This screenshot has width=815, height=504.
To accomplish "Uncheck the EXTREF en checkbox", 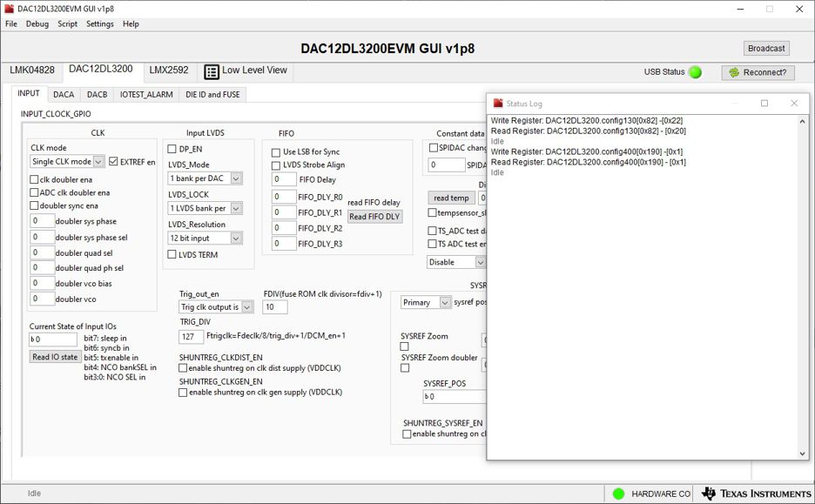I will click(x=113, y=162).
